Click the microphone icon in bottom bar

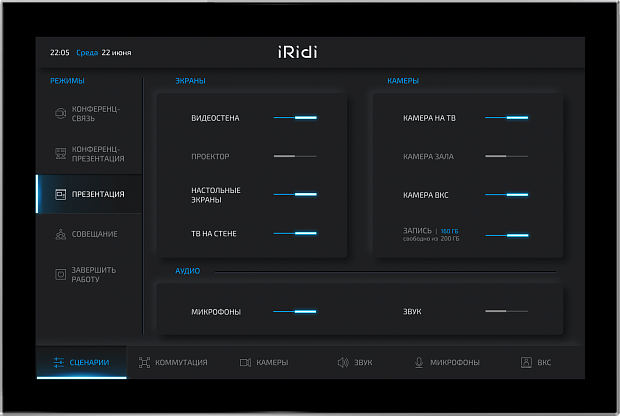419,362
